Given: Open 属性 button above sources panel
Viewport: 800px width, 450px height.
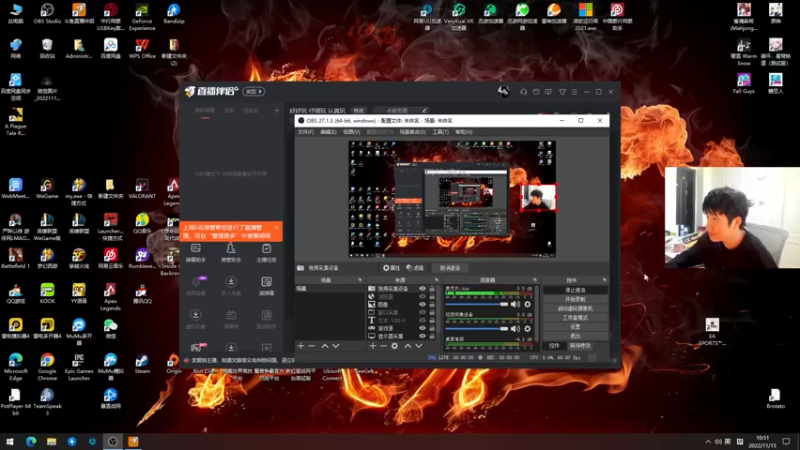Looking at the screenshot, I should pos(391,268).
